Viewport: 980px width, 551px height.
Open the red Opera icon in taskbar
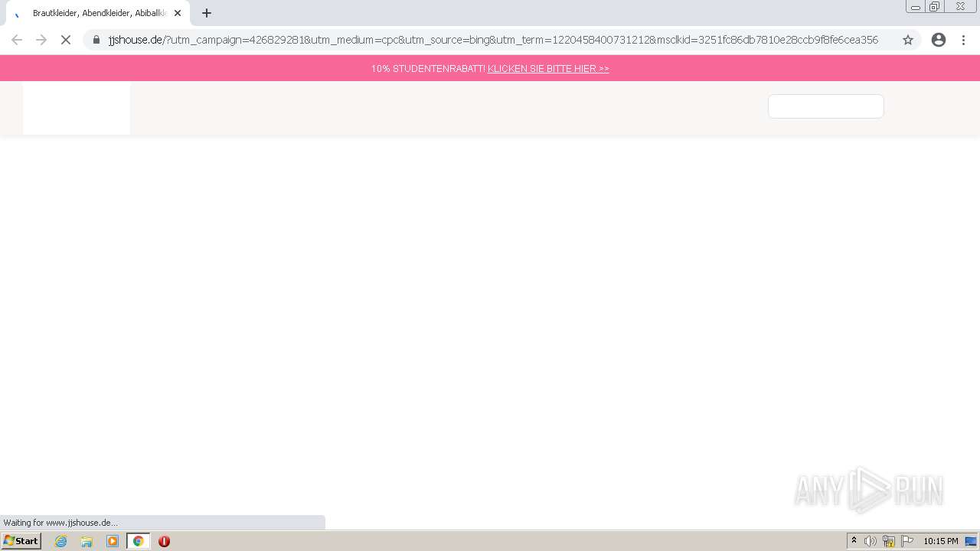(164, 541)
